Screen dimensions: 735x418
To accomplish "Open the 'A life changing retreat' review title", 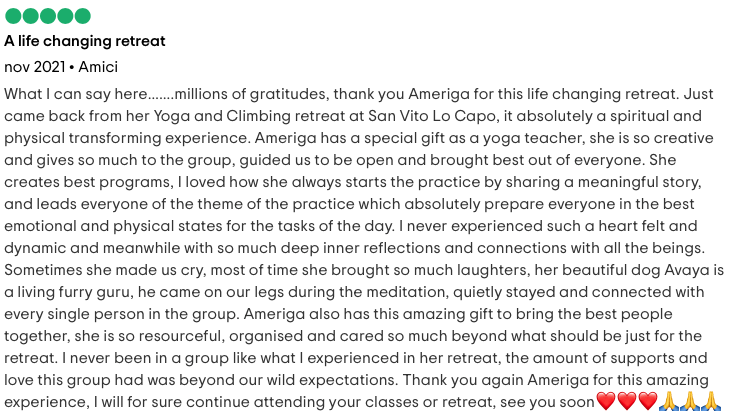I will (x=85, y=41).
